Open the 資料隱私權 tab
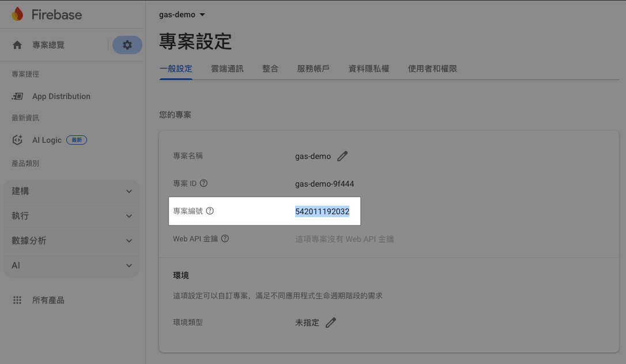 tap(369, 69)
